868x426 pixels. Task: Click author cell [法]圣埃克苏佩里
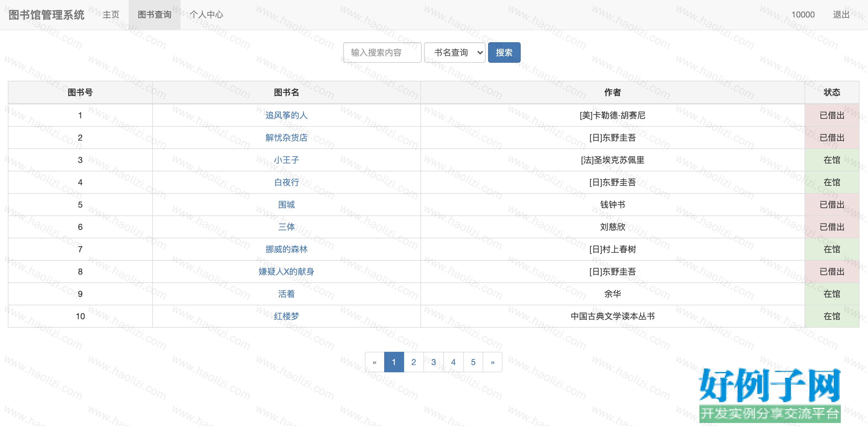tap(612, 160)
